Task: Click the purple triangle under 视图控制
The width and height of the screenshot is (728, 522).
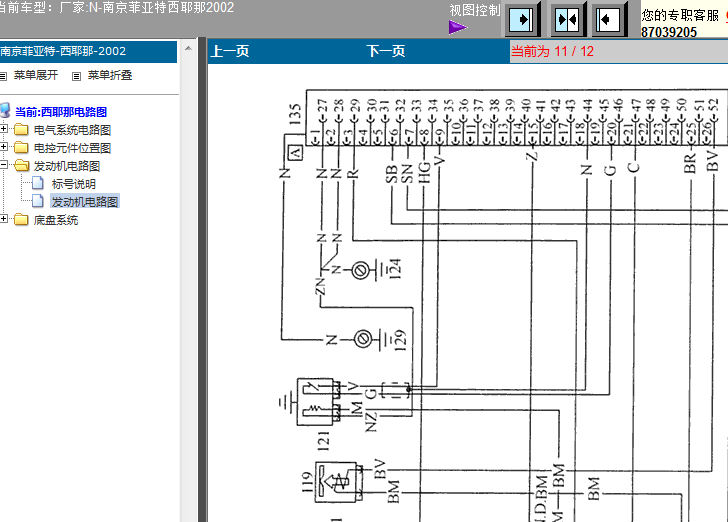Action: coord(457,27)
